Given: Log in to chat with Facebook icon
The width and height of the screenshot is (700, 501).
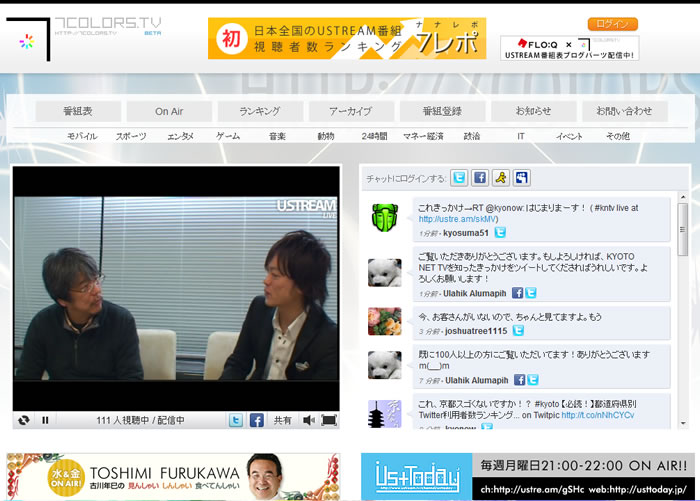Looking at the screenshot, I should (480, 178).
